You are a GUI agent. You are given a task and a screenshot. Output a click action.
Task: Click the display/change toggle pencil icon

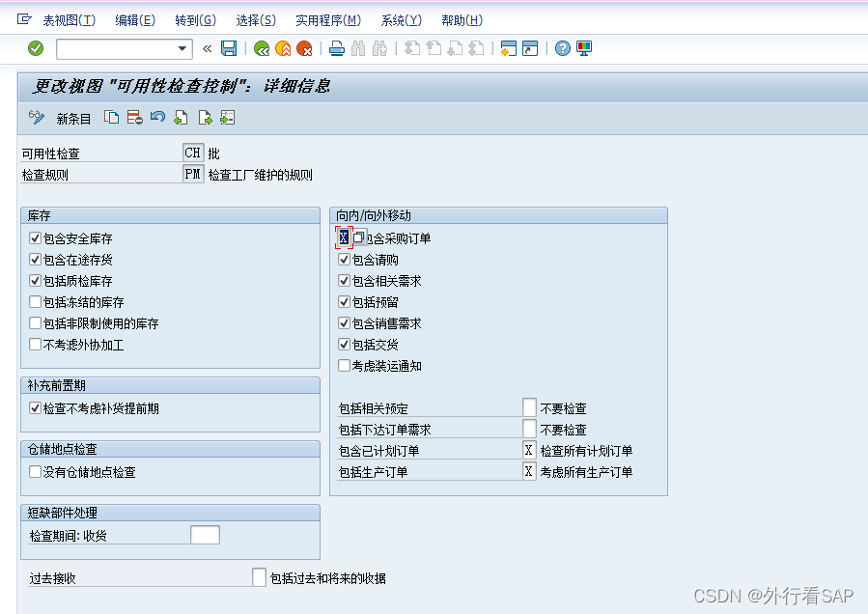pyautogui.click(x=37, y=118)
